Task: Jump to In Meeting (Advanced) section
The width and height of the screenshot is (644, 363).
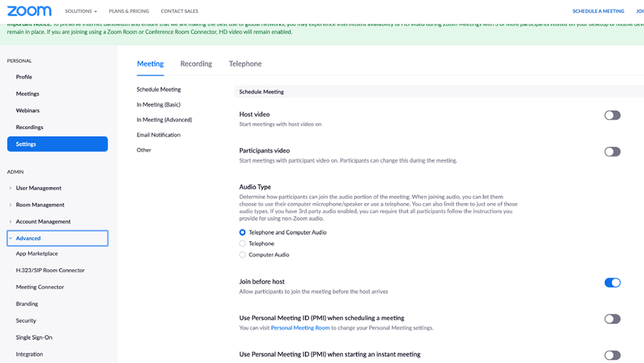Action: tap(164, 120)
